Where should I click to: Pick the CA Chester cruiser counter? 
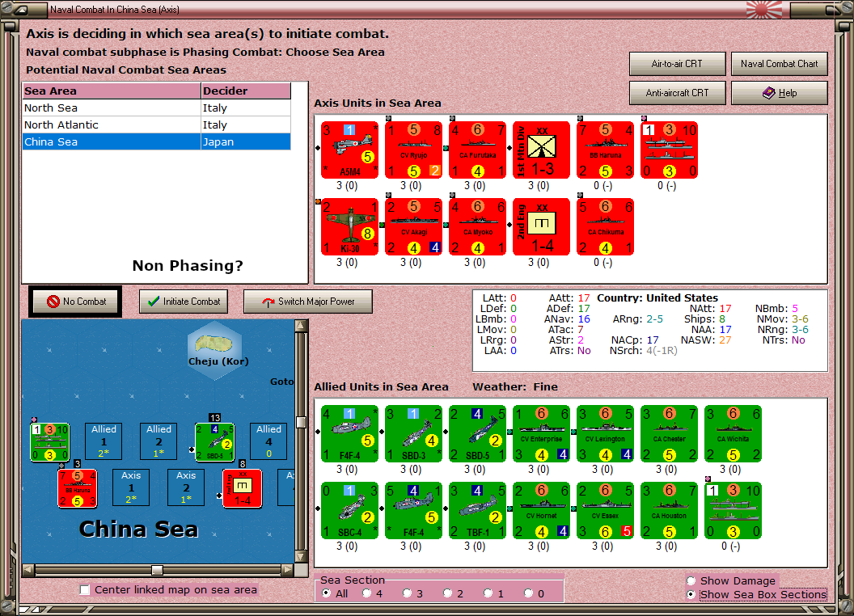tap(669, 433)
